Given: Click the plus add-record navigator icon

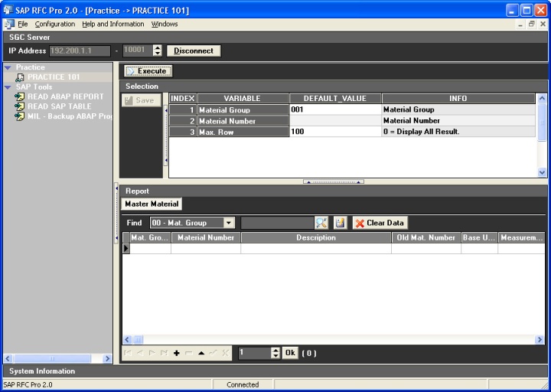Looking at the screenshot, I should pyautogui.click(x=177, y=353).
